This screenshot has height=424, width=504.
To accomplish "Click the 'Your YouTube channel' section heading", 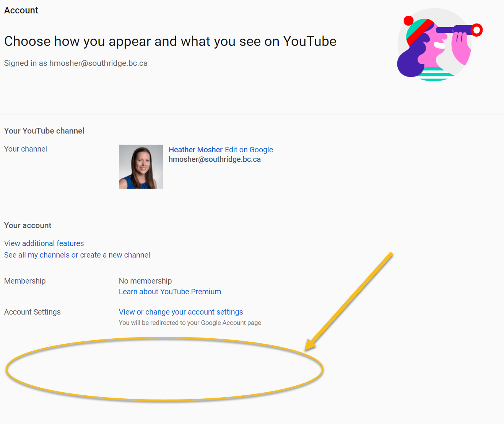I will [x=44, y=131].
